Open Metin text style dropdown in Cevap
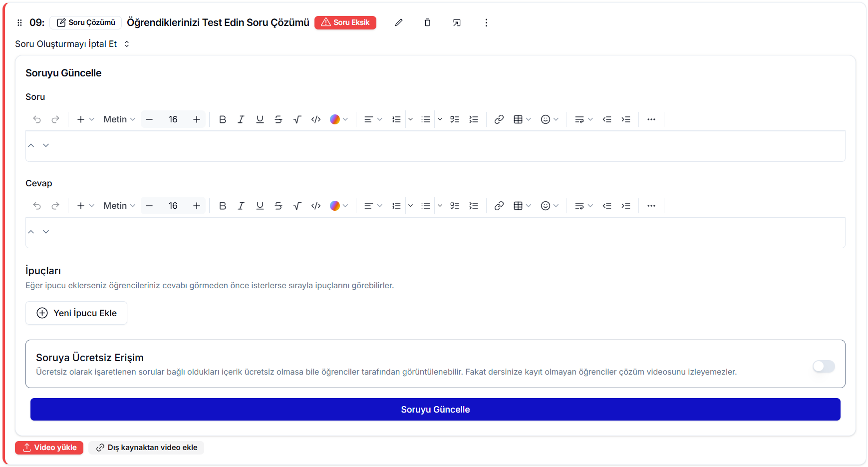Viewport: 868px width, 467px height. [x=119, y=206]
